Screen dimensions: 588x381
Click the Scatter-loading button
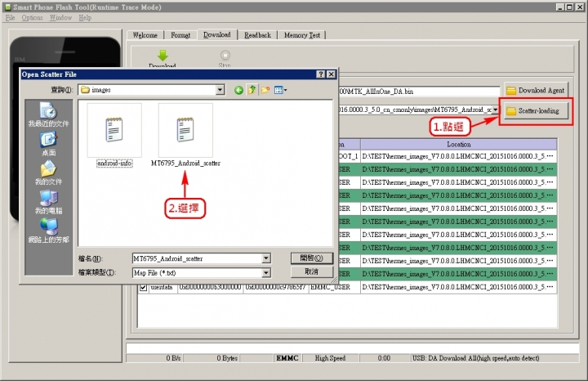point(536,110)
